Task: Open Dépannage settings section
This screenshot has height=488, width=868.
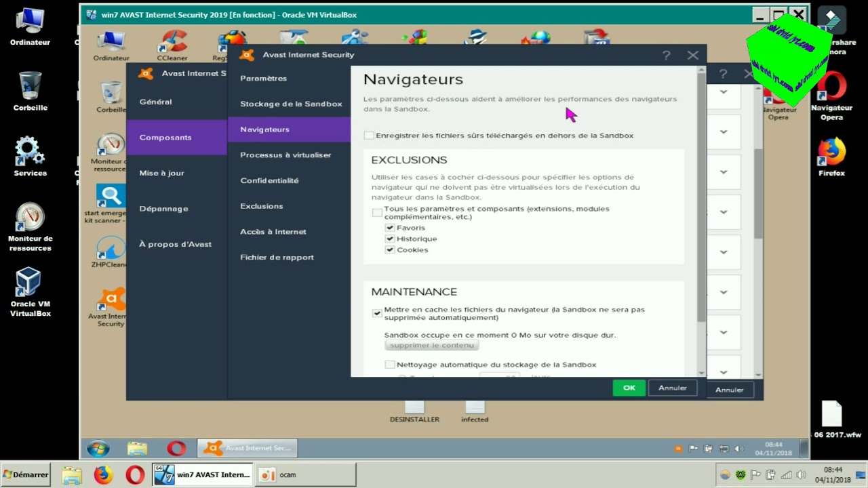Action: pyautogui.click(x=176, y=209)
